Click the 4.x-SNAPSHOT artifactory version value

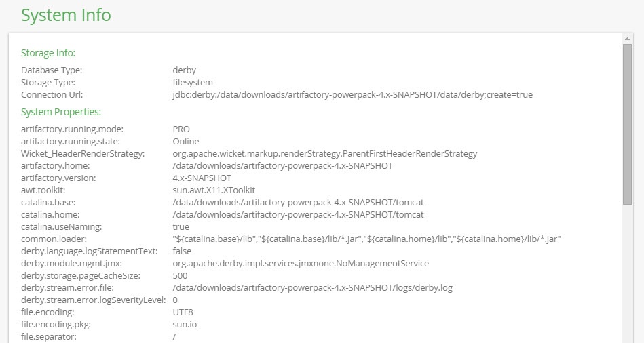click(202, 178)
